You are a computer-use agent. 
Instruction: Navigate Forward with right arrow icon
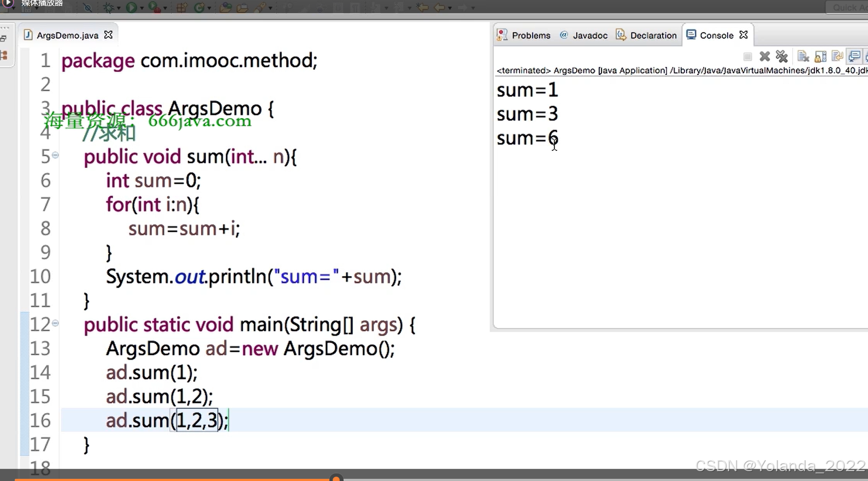click(462, 7)
